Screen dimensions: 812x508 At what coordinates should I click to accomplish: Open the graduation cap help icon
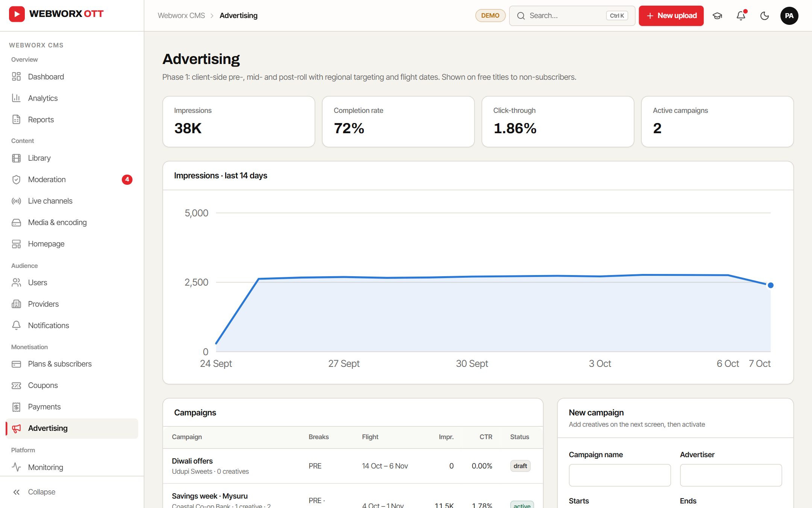717,16
